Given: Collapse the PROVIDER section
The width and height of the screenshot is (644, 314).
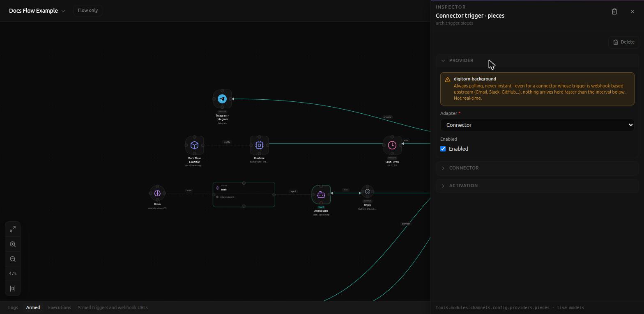Looking at the screenshot, I should (537, 60).
